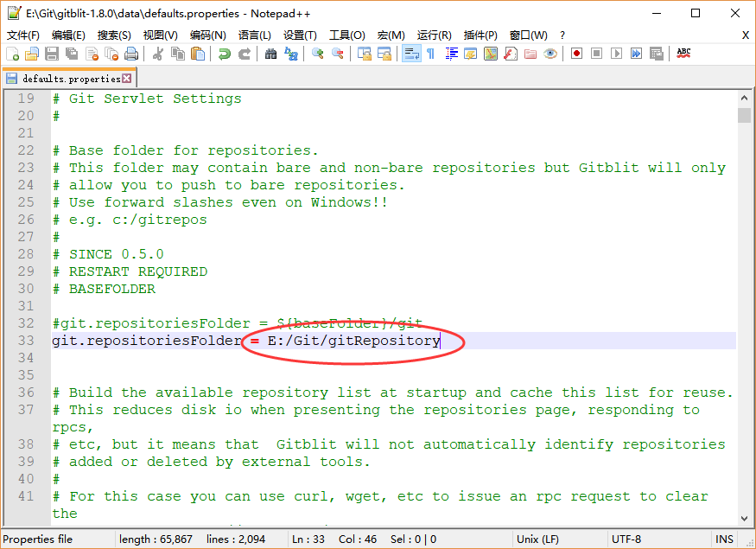Viewport: 756px width, 549px height.
Task: Click the vertical scrollbar thumb
Action: point(744,115)
